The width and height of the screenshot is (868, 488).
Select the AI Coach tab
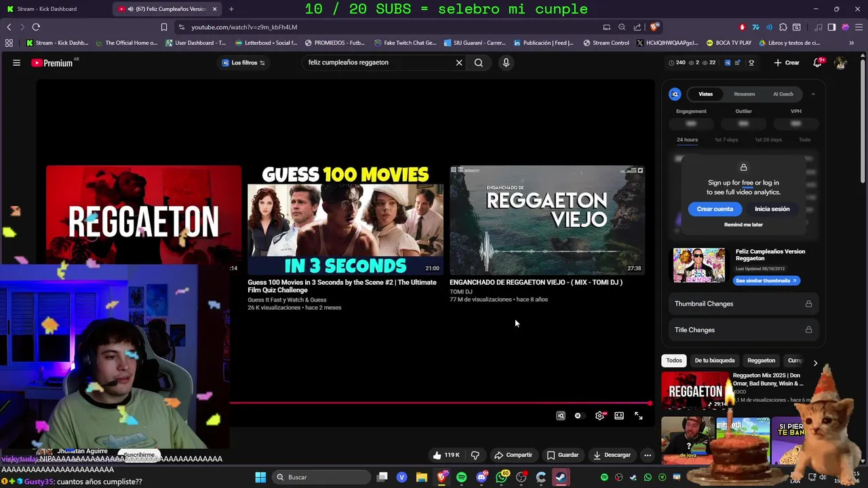coord(783,94)
